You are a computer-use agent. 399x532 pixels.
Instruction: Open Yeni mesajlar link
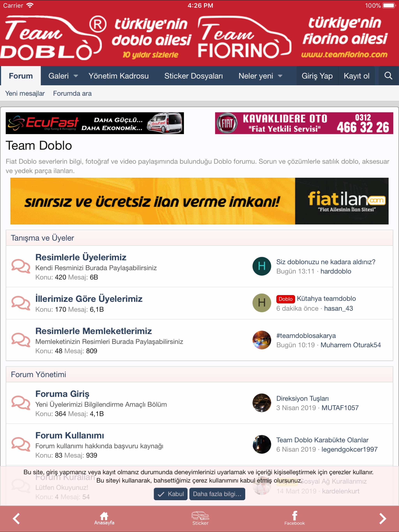pos(25,93)
